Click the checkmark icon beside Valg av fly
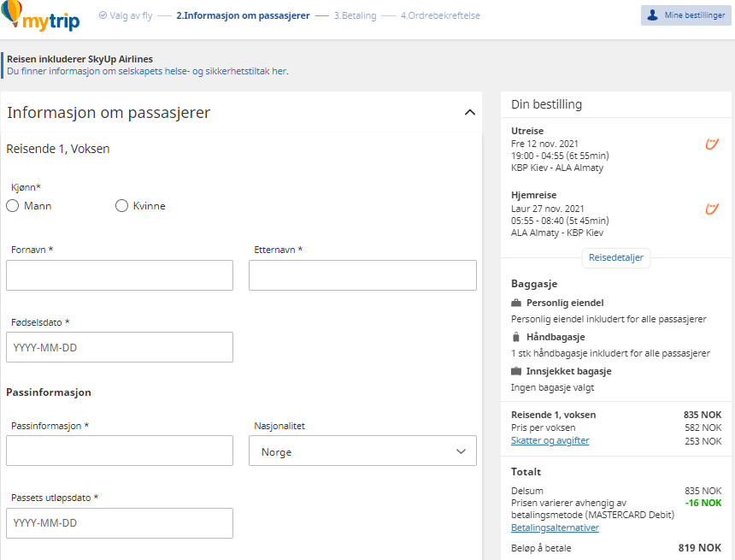Image resolution: width=735 pixels, height=560 pixels. tap(103, 15)
